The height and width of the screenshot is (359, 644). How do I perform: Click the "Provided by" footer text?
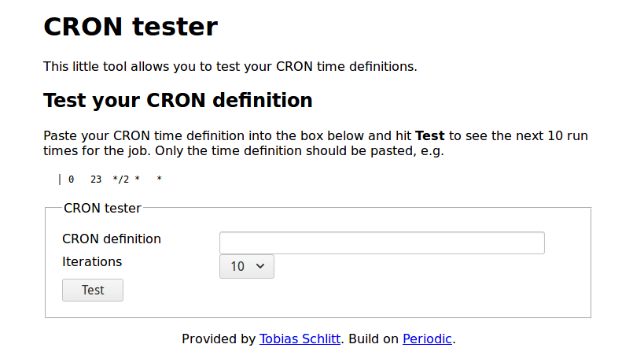coord(219,339)
